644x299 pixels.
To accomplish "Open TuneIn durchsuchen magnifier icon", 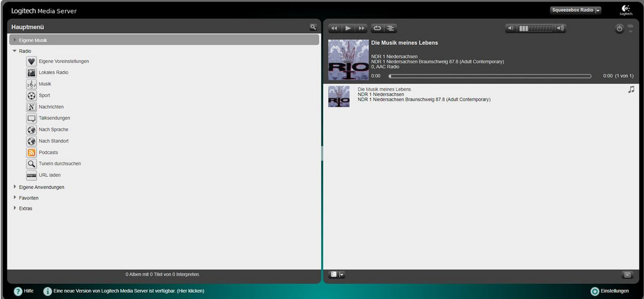I will coord(31,164).
